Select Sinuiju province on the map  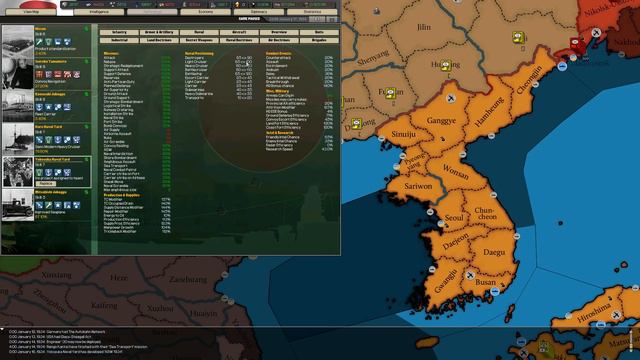click(x=403, y=134)
